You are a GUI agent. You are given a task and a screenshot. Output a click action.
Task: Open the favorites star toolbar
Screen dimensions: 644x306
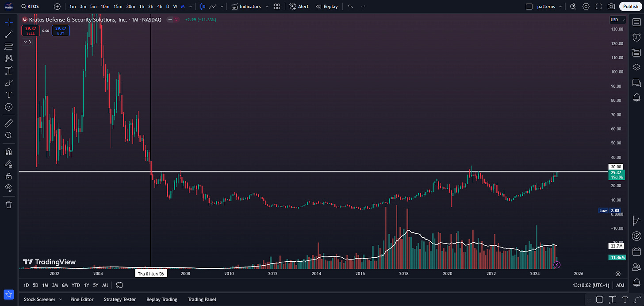click(8, 294)
